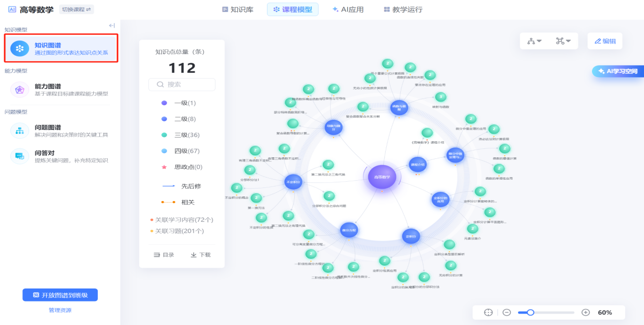Click the zoom out minus icon
This screenshot has height=325, width=644.
coord(507,312)
